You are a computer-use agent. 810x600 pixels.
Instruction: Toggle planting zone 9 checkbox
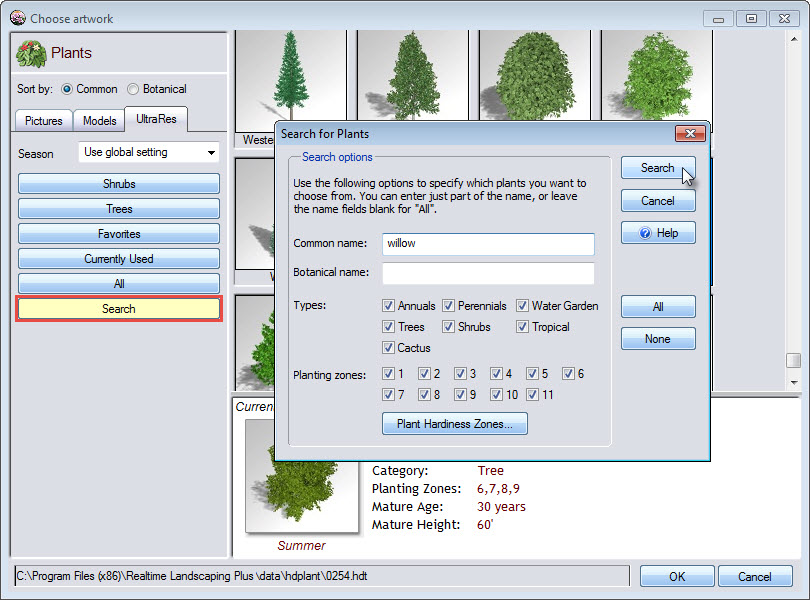(460, 395)
